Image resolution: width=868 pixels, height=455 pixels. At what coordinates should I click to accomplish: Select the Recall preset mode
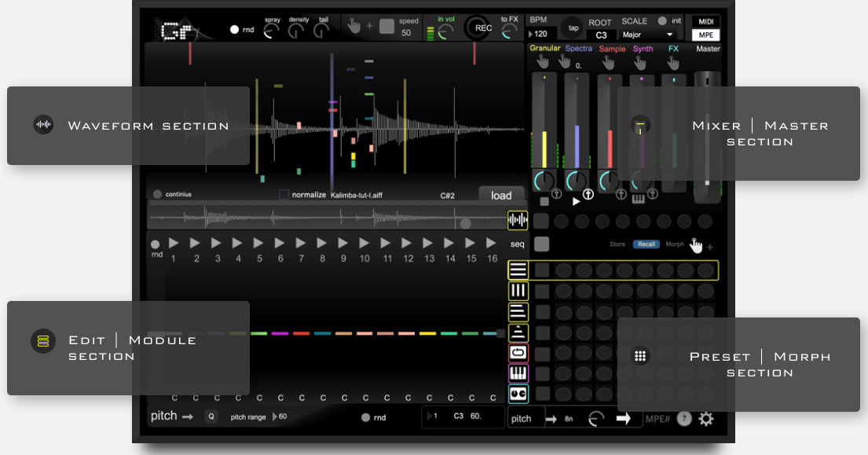pos(646,244)
